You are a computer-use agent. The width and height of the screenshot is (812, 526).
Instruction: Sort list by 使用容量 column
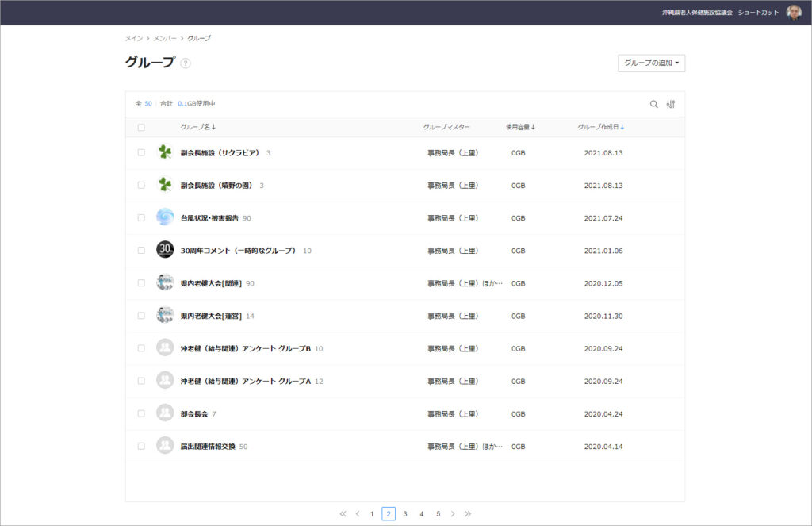pos(520,127)
